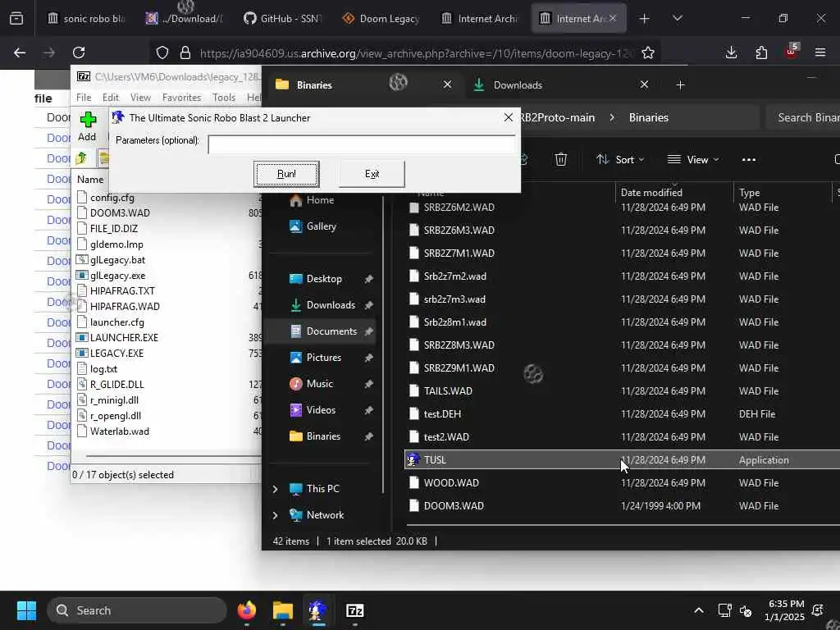840x630 pixels.
Task: Expand Network in the sidebar
Action: [x=276, y=515]
